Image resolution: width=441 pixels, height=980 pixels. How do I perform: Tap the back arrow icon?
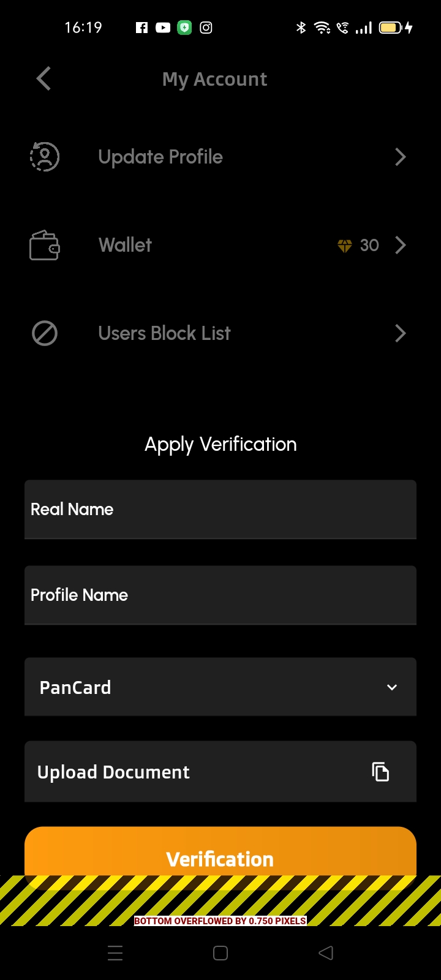tap(43, 79)
